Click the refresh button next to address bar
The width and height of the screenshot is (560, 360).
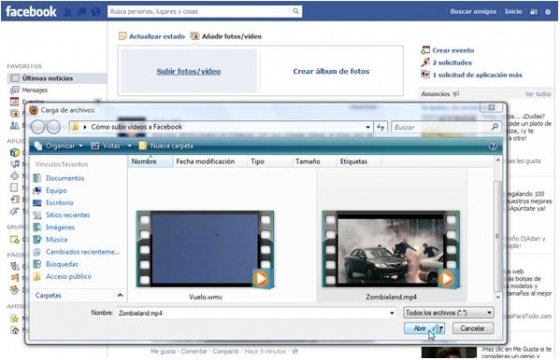[x=381, y=127]
